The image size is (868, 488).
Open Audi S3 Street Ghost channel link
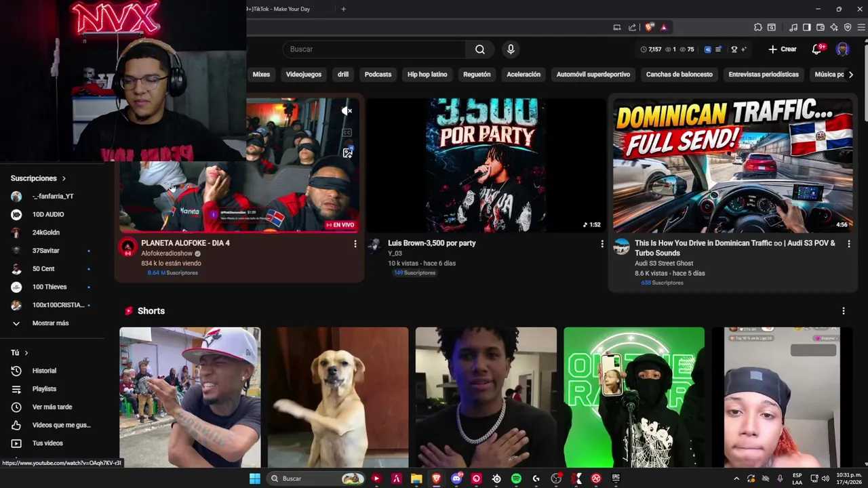664,263
